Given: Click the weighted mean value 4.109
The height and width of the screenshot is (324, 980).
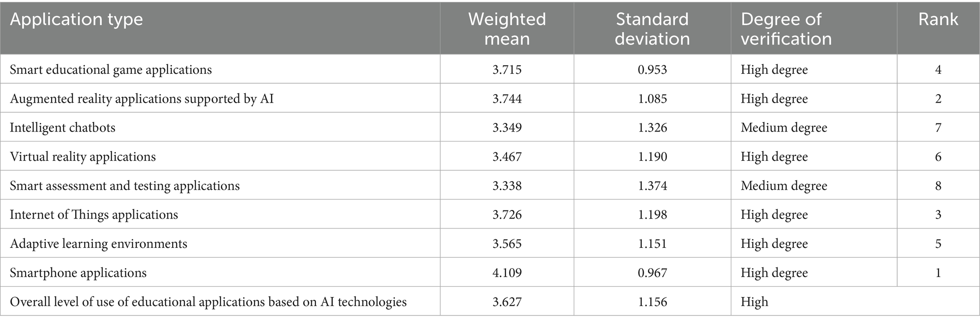Looking at the screenshot, I should pos(507,273).
